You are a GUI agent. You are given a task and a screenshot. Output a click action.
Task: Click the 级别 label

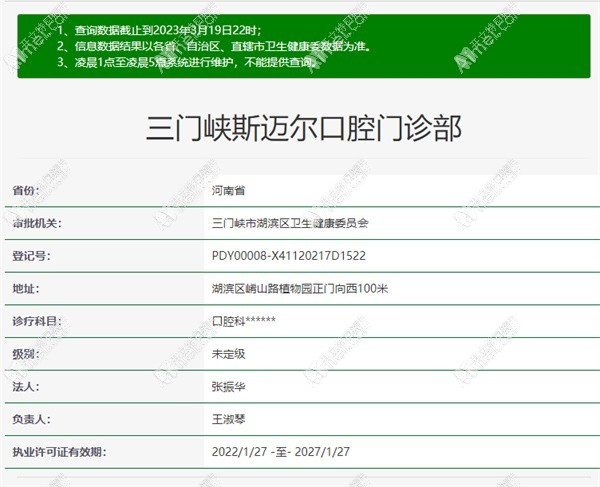click(x=26, y=354)
